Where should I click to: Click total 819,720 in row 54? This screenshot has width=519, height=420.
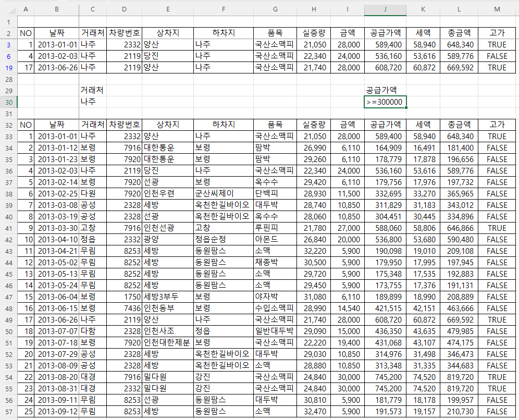(x=459, y=377)
